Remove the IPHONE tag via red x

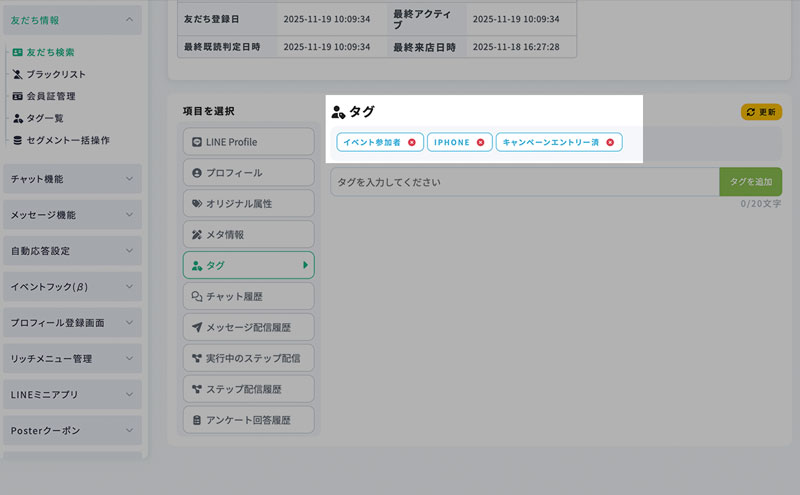coord(480,143)
